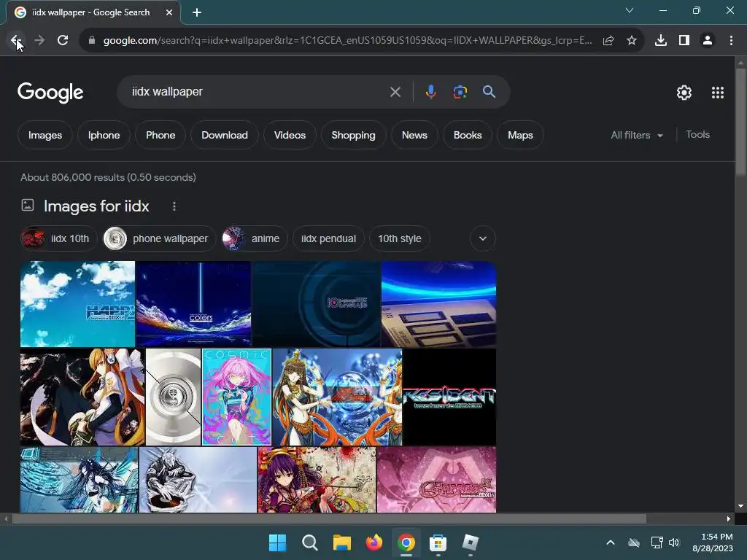Open the Google apps grid
The height and width of the screenshot is (560, 747).
tap(718, 93)
